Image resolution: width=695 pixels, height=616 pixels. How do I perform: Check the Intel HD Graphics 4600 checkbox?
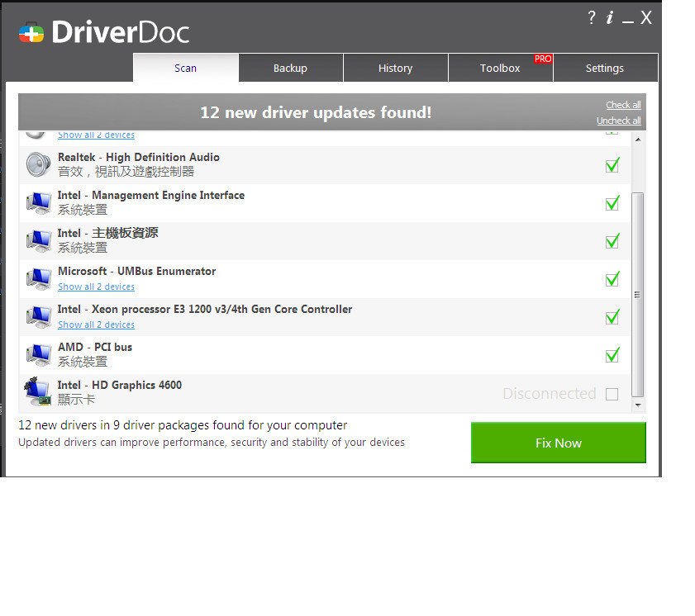click(612, 394)
